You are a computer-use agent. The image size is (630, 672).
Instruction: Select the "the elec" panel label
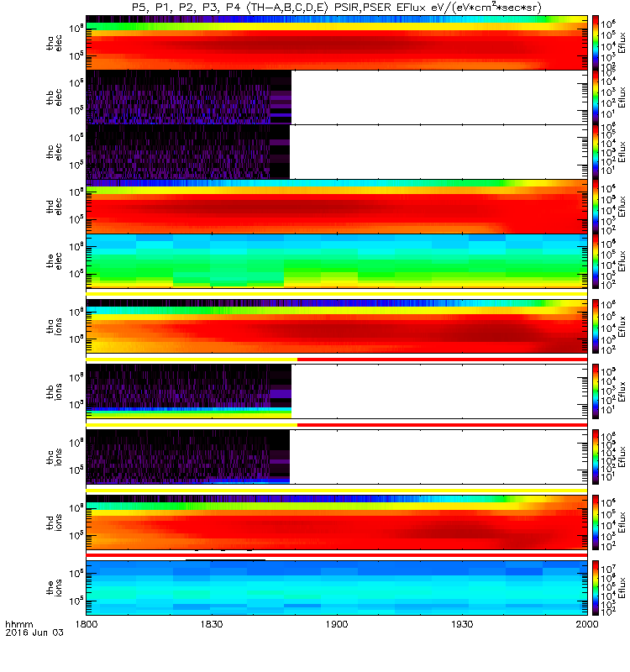[55, 261]
